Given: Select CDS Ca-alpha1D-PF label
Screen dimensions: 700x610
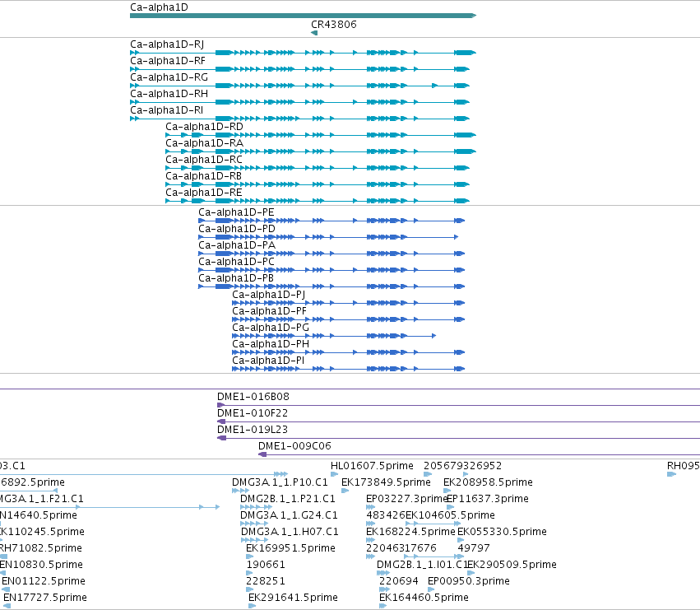Looking at the screenshot, I should coord(269,312).
